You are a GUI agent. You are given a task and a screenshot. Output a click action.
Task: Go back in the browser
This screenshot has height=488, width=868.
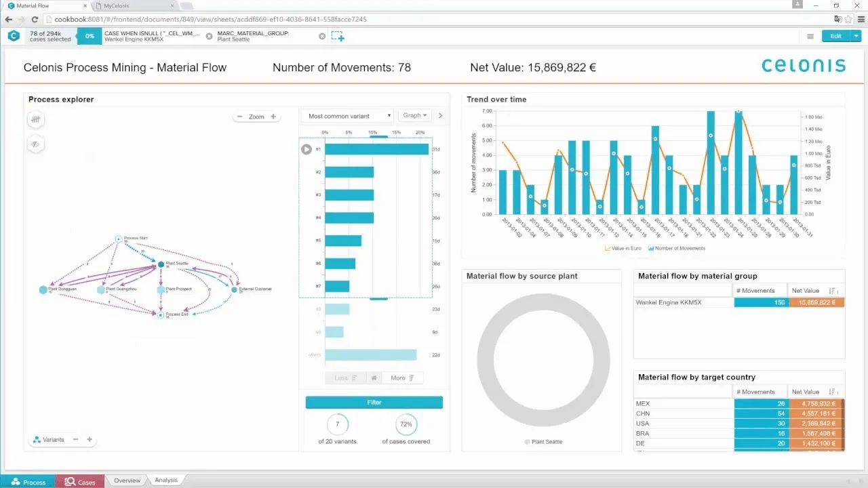[8, 19]
